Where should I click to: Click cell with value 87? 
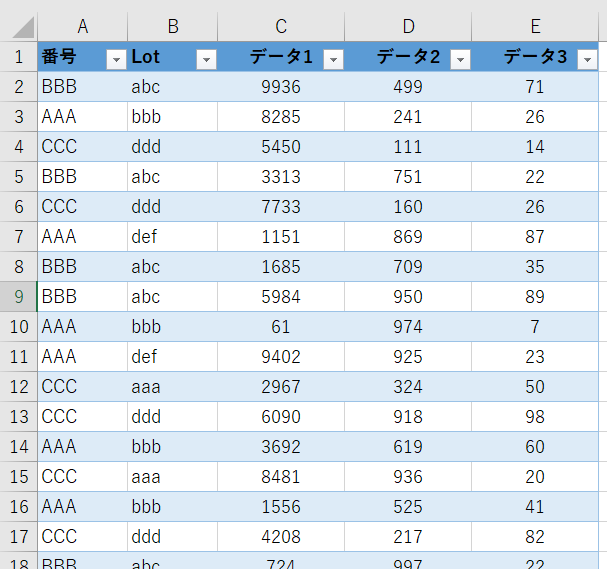(x=535, y=237)
